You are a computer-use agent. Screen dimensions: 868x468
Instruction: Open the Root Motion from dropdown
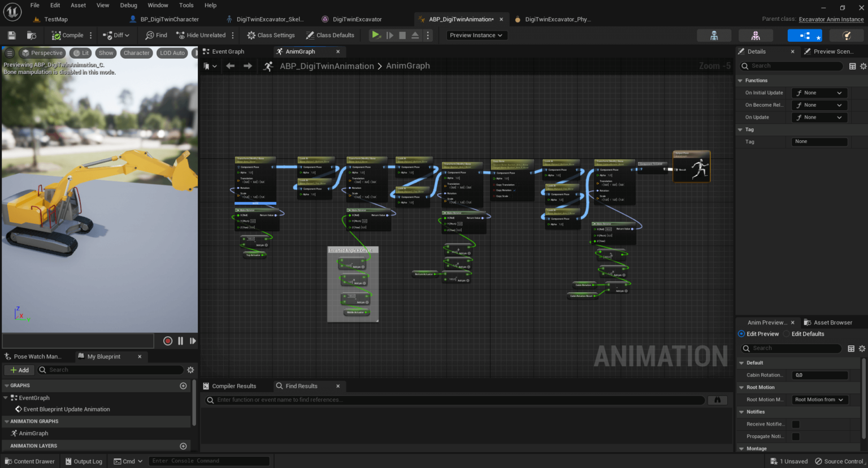(820, 400)
